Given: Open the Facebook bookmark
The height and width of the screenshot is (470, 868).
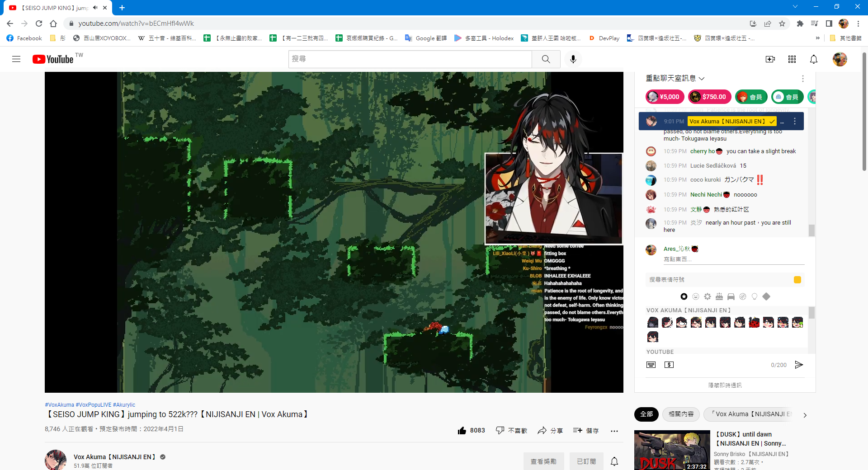Looking at the screenshot, I should pyautogui.click(x=24, y=38).
